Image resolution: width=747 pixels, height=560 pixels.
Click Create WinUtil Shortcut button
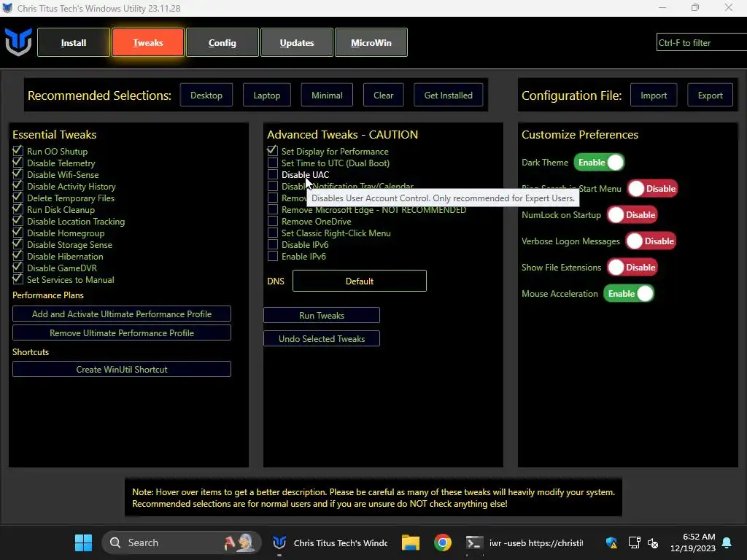122,369
